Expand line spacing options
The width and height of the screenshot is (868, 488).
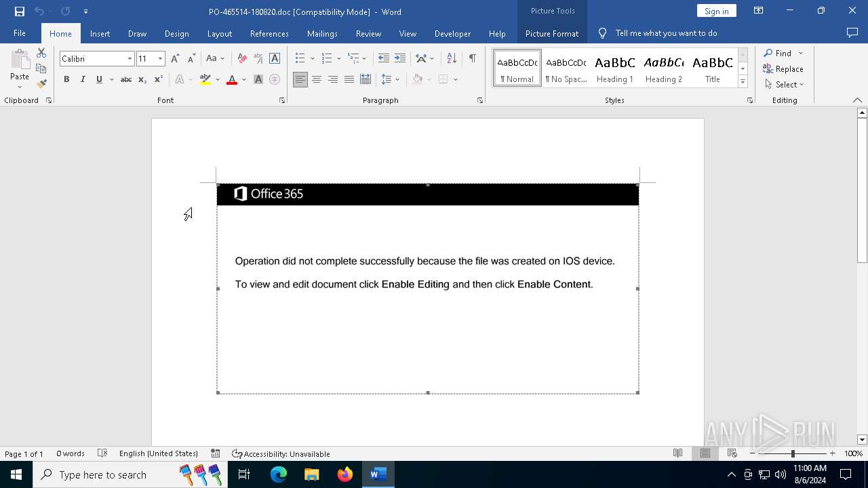pos(390,80)
